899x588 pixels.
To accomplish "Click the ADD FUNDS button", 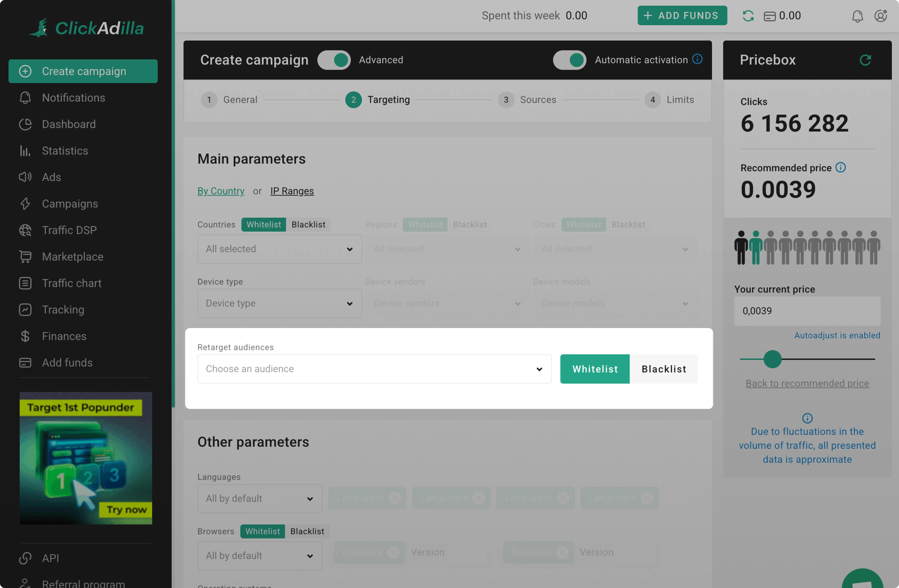I will click(682, 15).
